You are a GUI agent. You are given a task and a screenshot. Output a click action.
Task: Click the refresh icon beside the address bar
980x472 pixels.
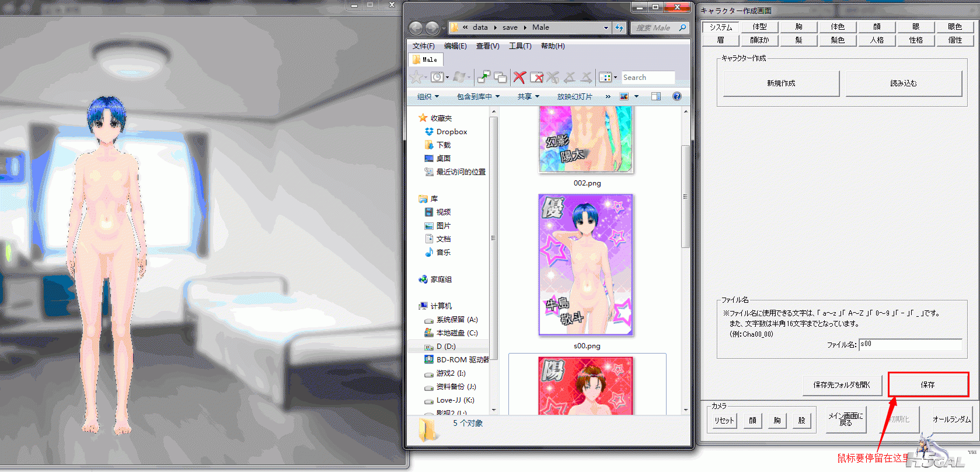(619, 27)
